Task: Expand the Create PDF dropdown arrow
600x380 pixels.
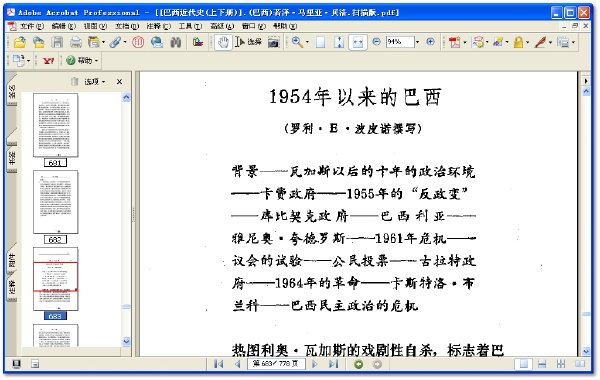Action: click(x=465, y=42)
